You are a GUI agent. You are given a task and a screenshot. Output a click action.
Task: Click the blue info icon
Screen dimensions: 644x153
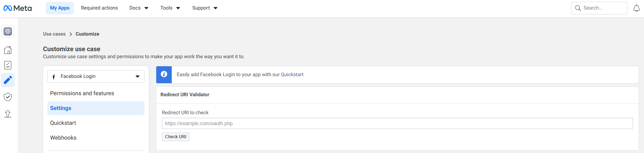tap(164, 74)
